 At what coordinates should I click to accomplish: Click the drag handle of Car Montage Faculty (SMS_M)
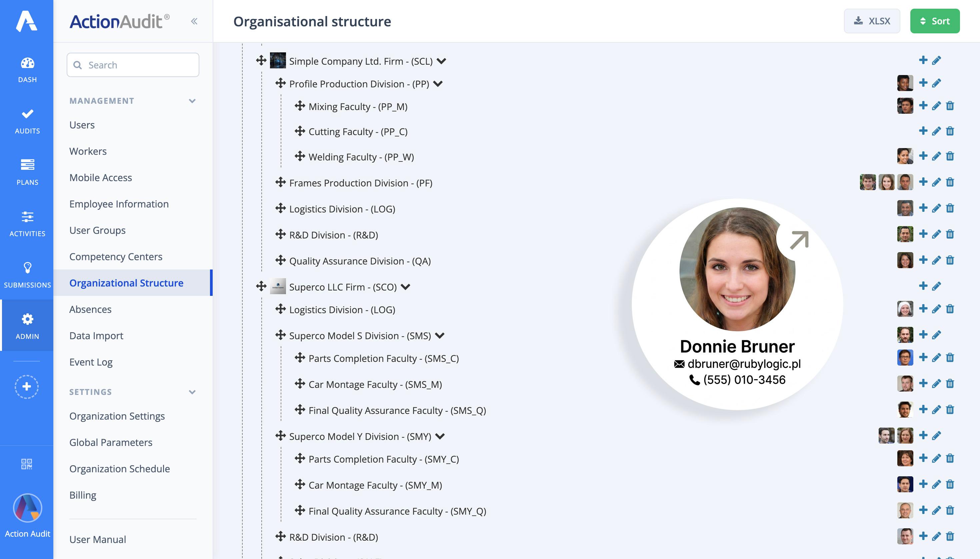300,384
